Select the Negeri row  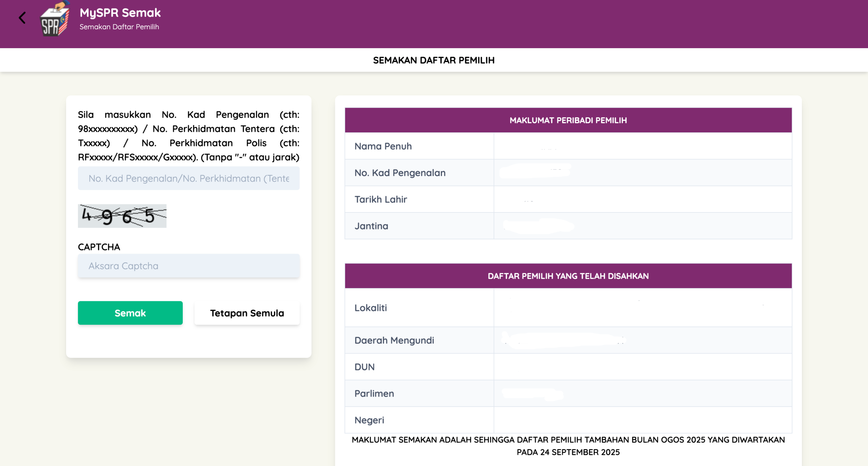568,420
